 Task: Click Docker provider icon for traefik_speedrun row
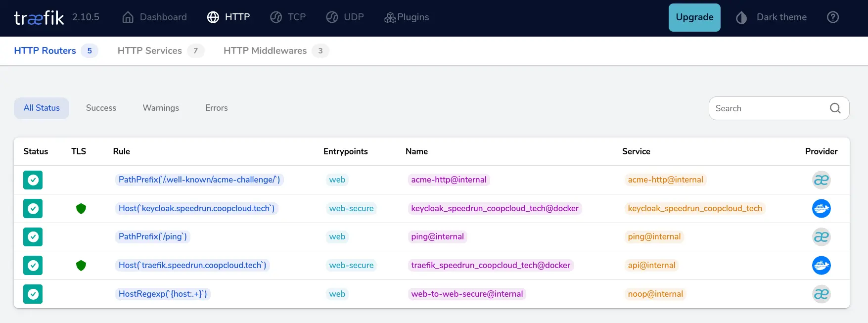tap(822, 266)
